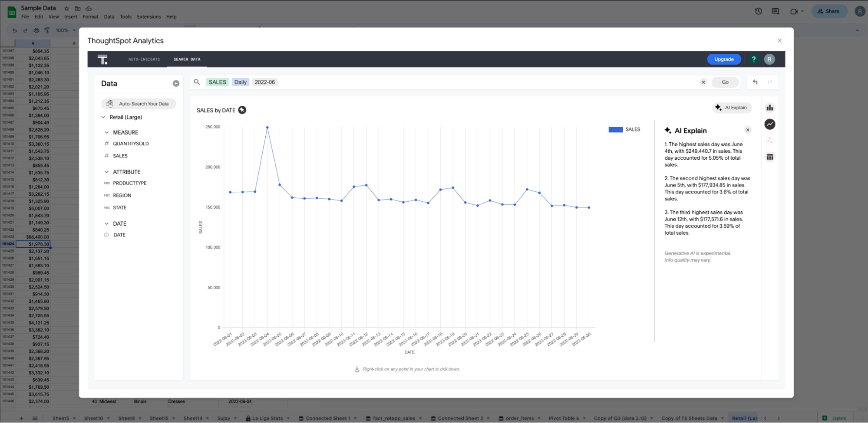Click Auto-Search Your Data button
The image size is (868, 423).
pos(139,104)
